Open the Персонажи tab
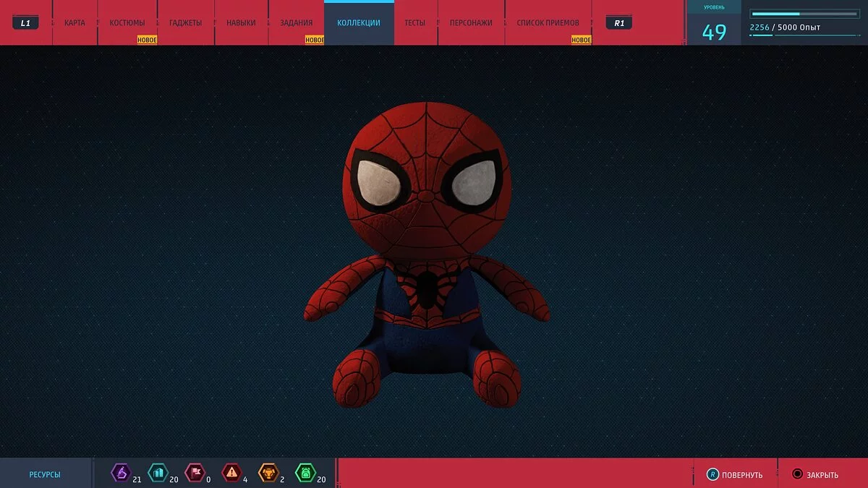868x488 pixels. (x=471, y=23)
